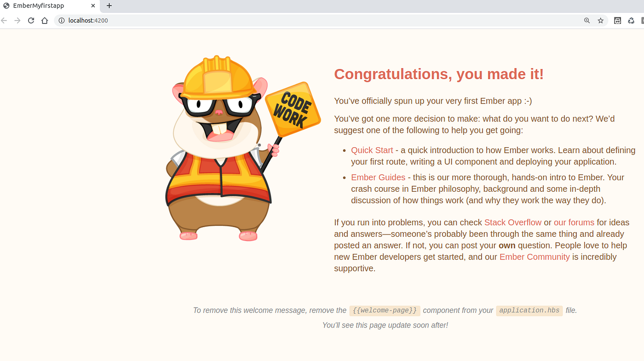Click 'You've officially spun up' sentence
This screenshot has height=361, width=644.
[433, 101]
